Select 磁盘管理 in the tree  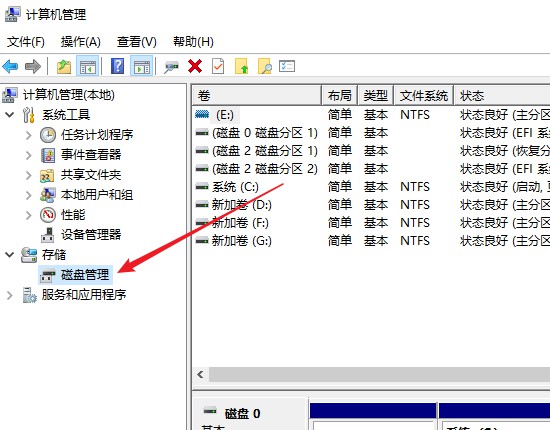[85, 275]
